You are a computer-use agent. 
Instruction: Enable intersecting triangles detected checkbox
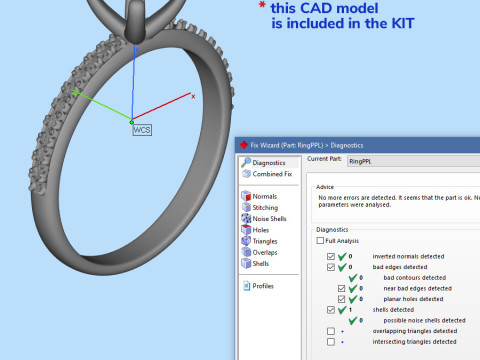click(x=331, y=342)
